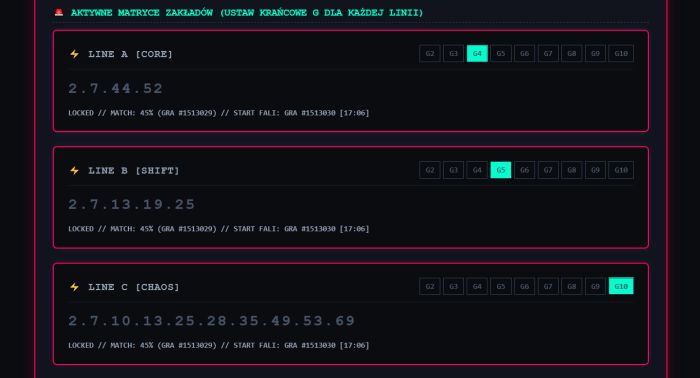
Task: Select G2 for Line A [CORE]
Action: (x=430, y=54)
